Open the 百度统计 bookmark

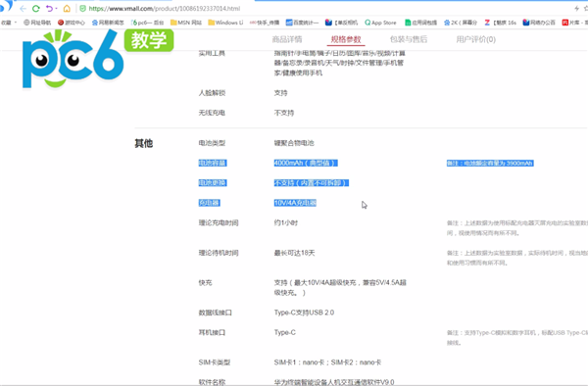(x=302, y=23)
